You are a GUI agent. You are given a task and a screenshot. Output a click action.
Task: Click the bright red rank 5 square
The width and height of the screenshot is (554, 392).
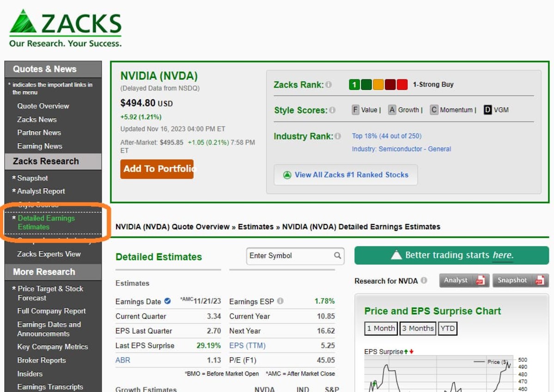pos(402,85)
